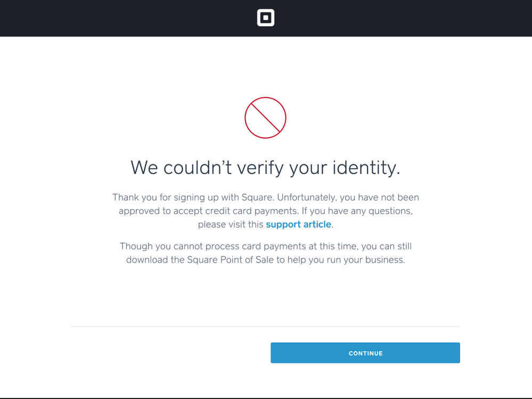
Task: Click the diagonal slash inside the red circle
Action: [x=266, y=118]
